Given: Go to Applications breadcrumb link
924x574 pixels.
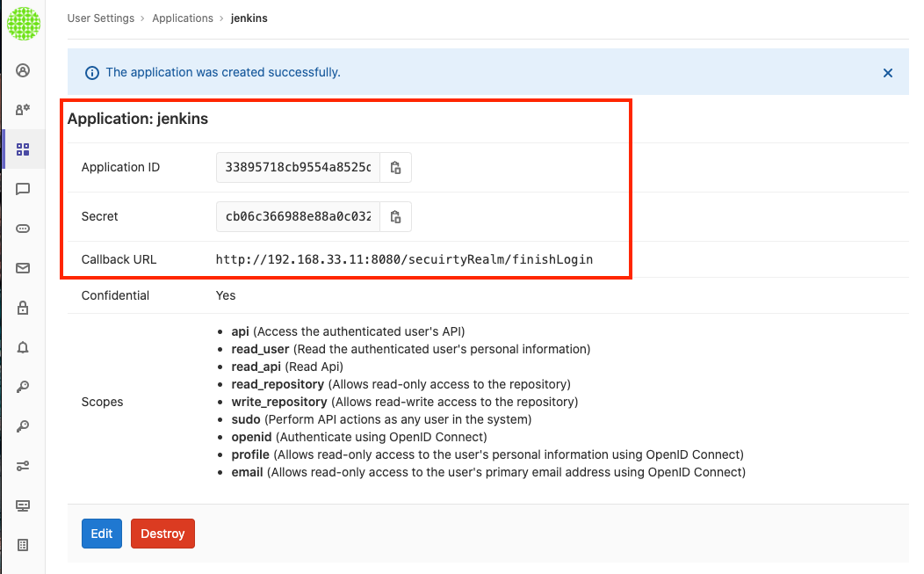Looking at the screenshot, I should (183, 18).
